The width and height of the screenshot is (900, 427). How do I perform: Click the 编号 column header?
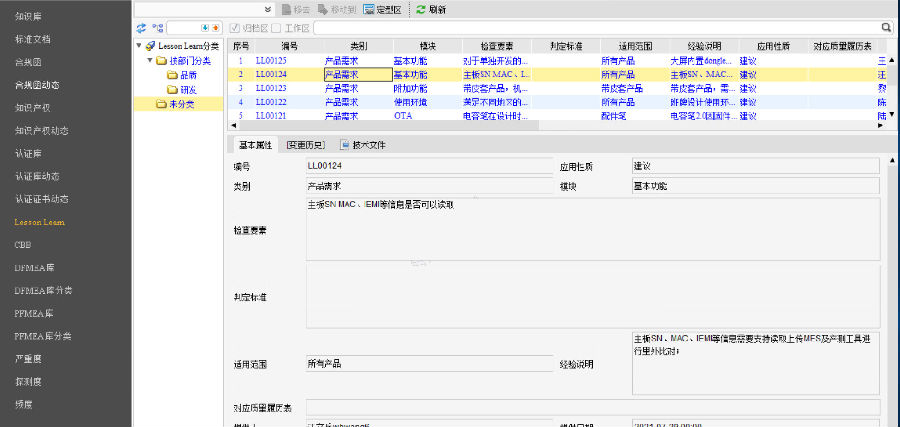click(x=289, y=46)
